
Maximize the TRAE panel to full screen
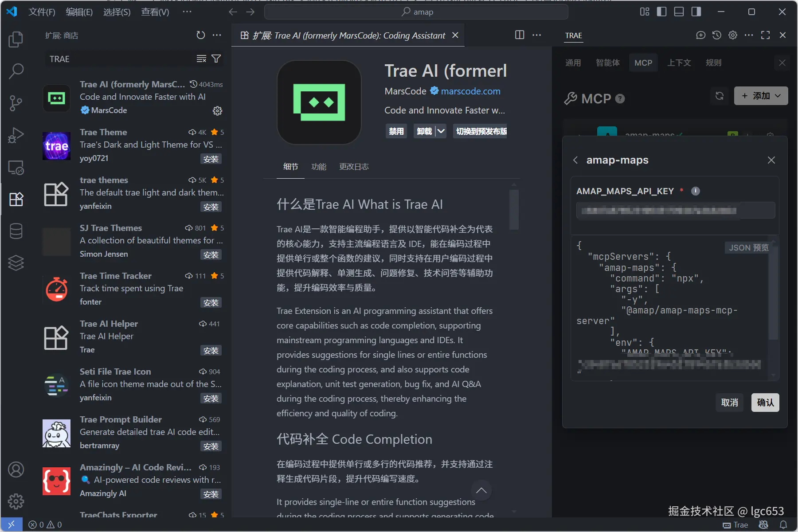coord(766,35)
